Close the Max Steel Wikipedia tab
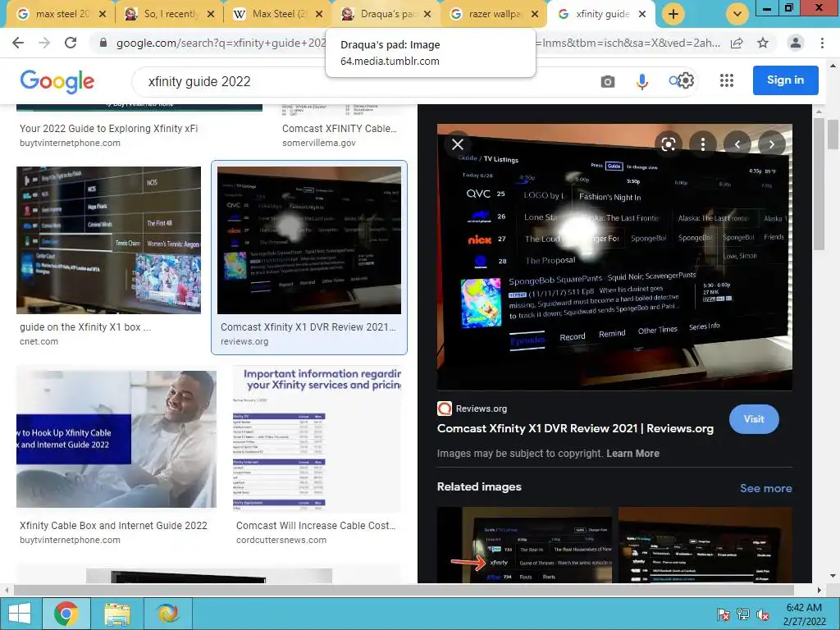This screenshot has height=630, width=840. click(x=319, y=15)
